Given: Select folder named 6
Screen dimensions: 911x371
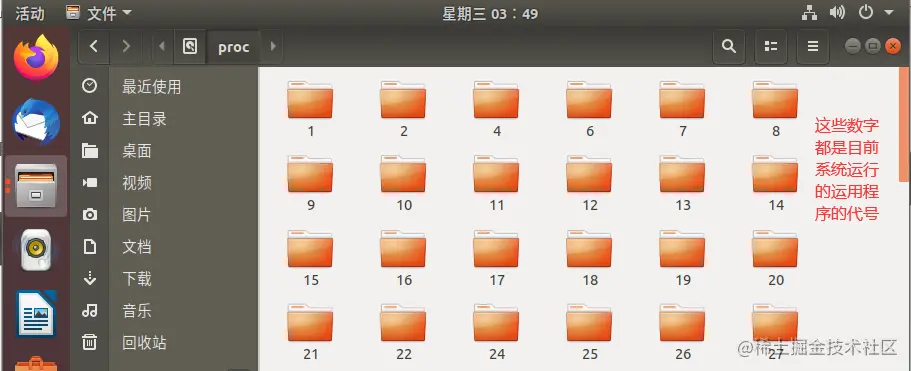Looking at the screenshot, I should [x=589, y=109].
